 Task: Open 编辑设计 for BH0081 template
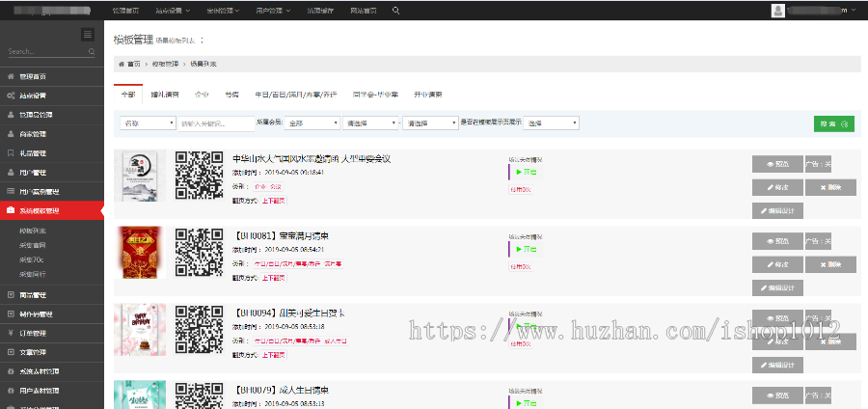click(777, 287)
